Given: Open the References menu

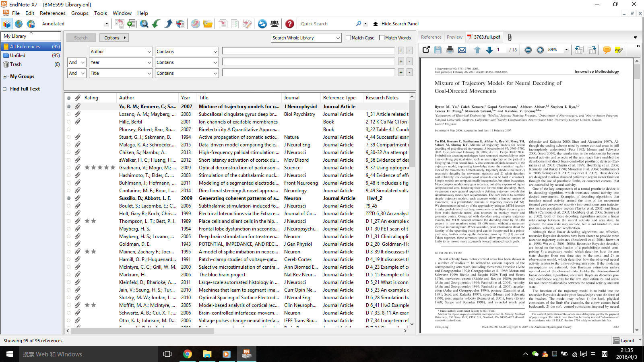Looking at the screenshot, I should [x=53, y=13].
